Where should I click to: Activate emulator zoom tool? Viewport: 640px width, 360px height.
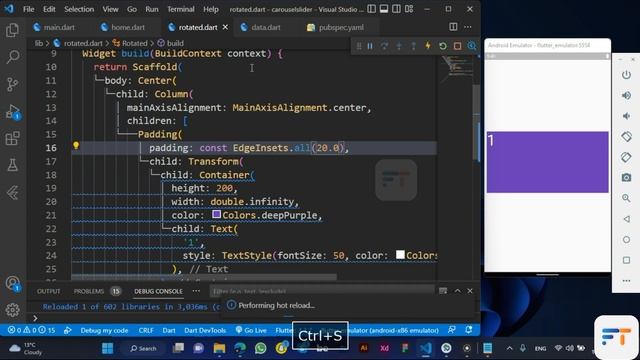(626, 198)
